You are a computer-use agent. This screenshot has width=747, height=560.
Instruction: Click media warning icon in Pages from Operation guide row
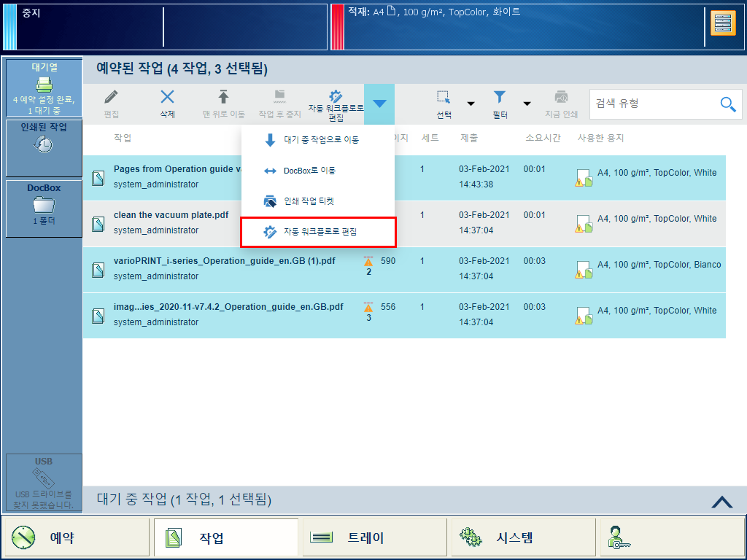pos(584,178)
